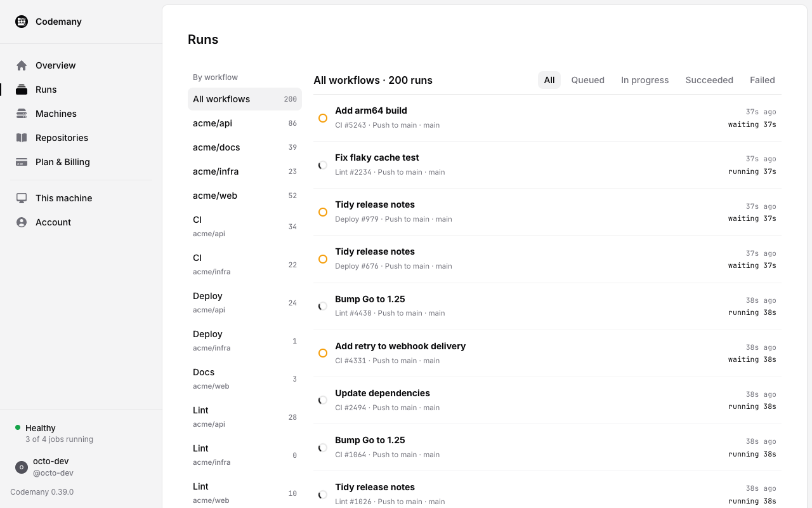Click the Codemany logo icon
Image resolution: width=812 pixels, height=508 pixels.
(22, 22)
